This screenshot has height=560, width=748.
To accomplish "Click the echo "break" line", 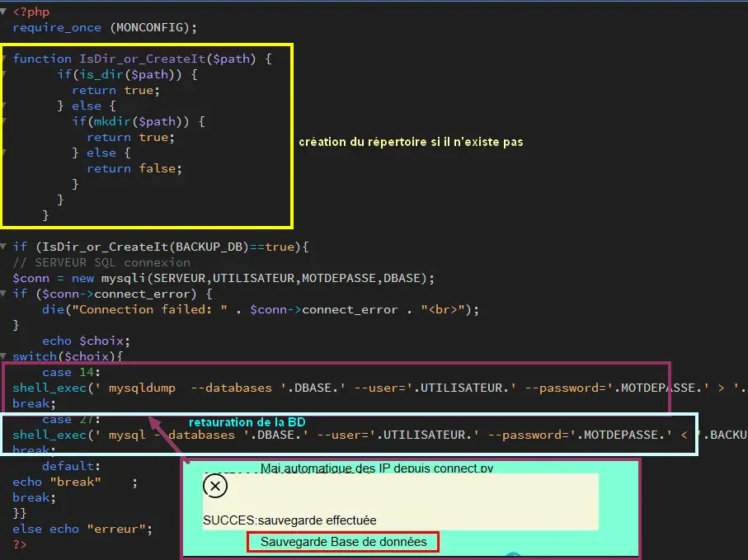I will (75, 482).
